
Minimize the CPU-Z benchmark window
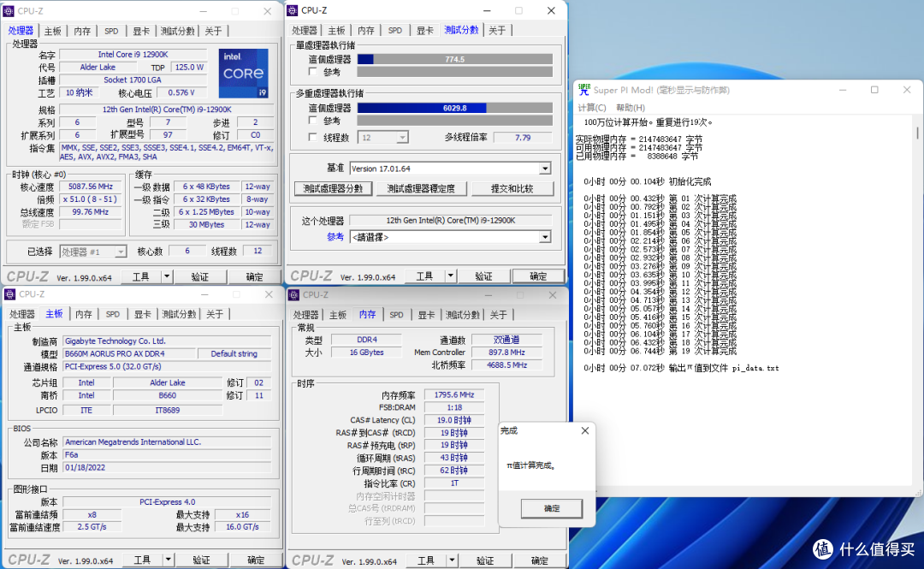tap(487, 10)
